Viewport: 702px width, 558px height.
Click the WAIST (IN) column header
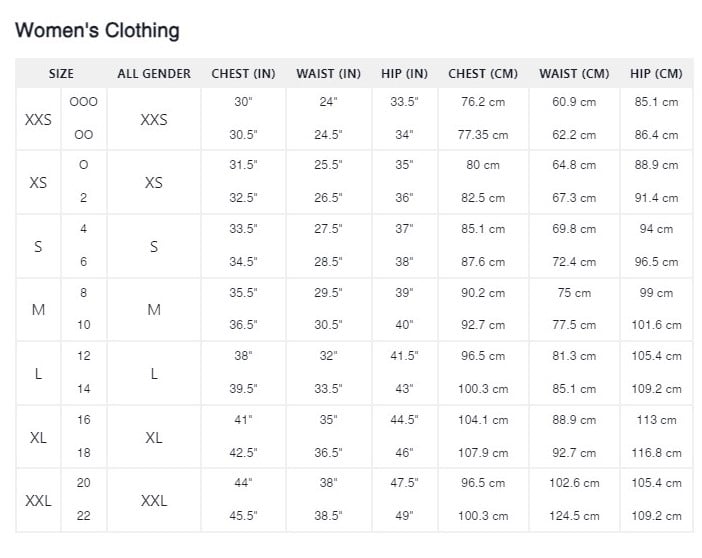(328, 73)
